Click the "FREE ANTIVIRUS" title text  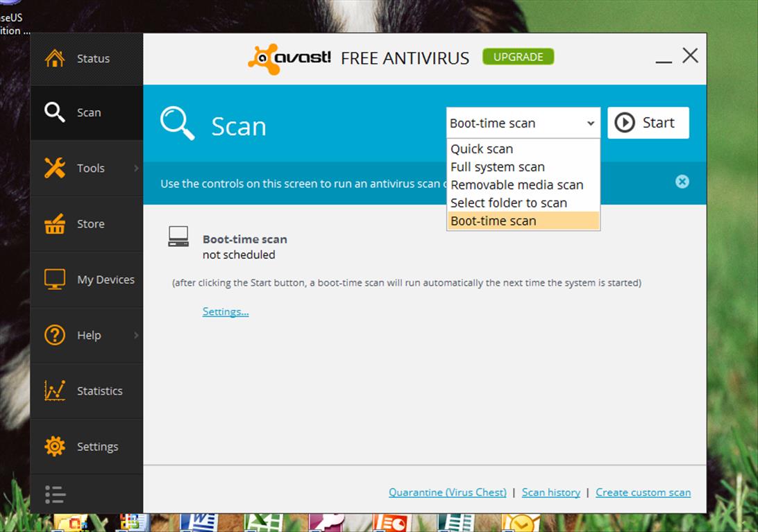click(405, 58)
